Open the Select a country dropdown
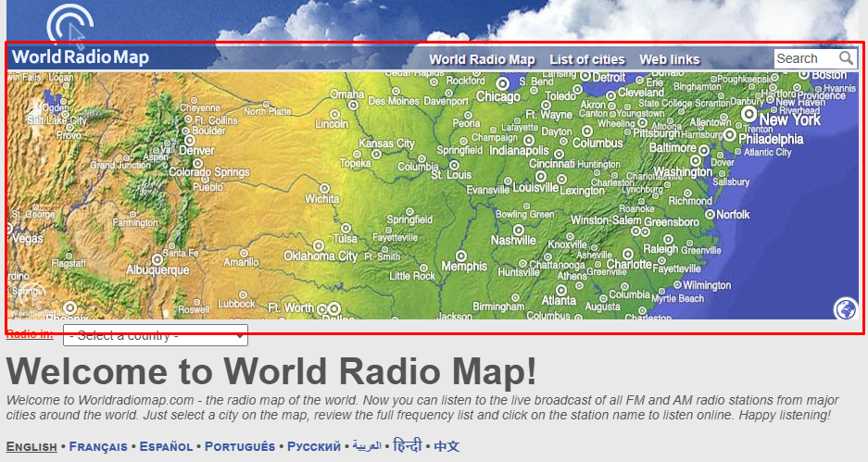 pyautogui.click(x=156, y=335)
